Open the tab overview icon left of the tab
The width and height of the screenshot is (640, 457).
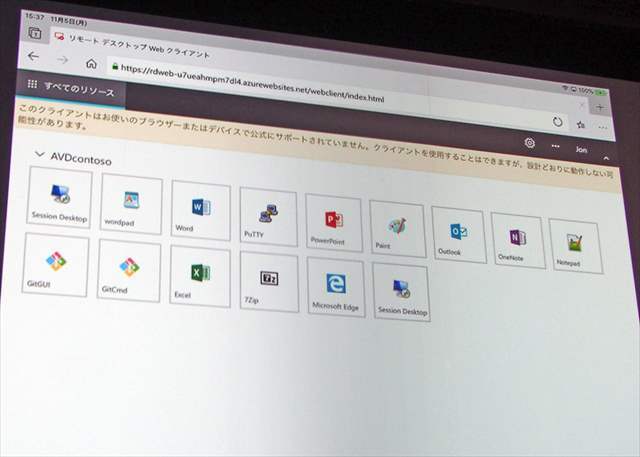(x=35, y=33)
